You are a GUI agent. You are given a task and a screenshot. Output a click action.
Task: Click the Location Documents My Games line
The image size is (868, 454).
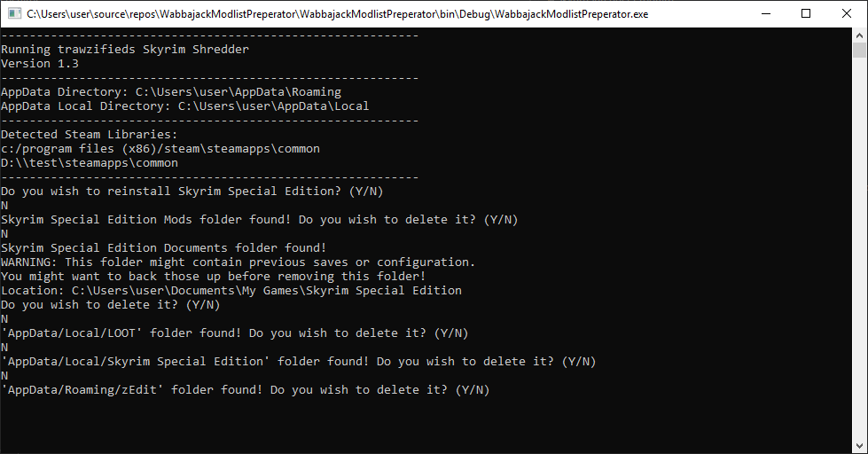(231, 291)
